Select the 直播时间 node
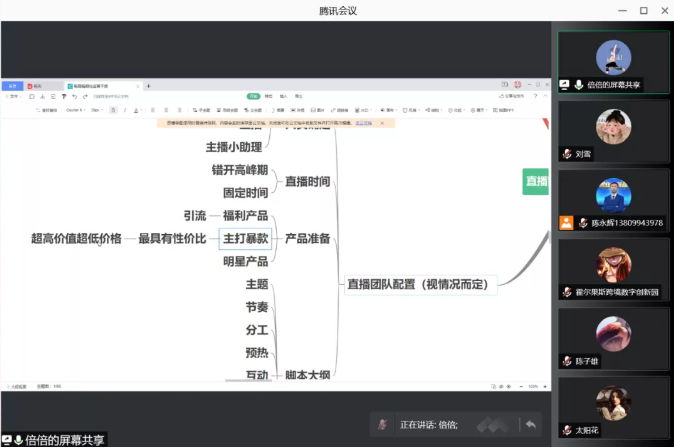This screenshot has height=448, width=674. pos(308,181)
